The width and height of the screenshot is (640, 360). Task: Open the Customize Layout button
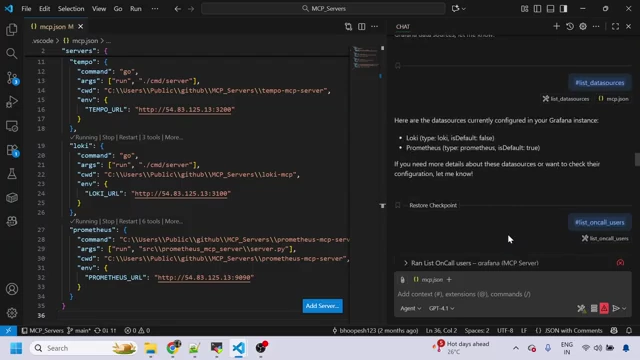point(524,9)
